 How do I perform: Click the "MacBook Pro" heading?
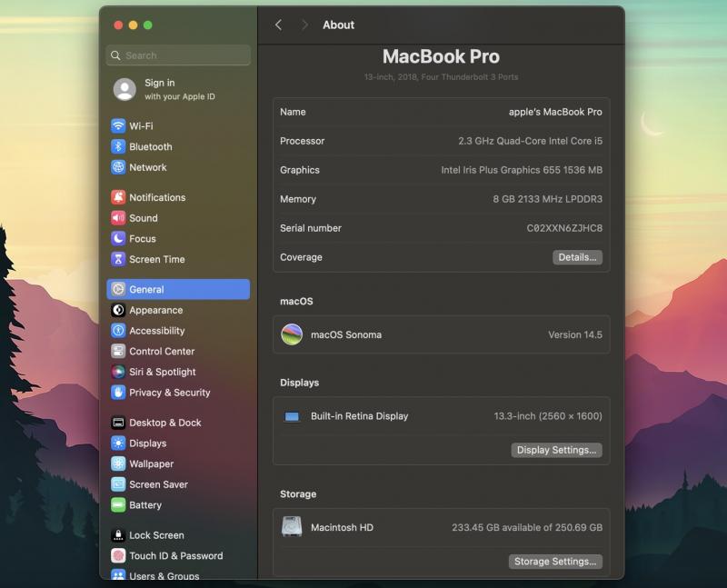441,56
